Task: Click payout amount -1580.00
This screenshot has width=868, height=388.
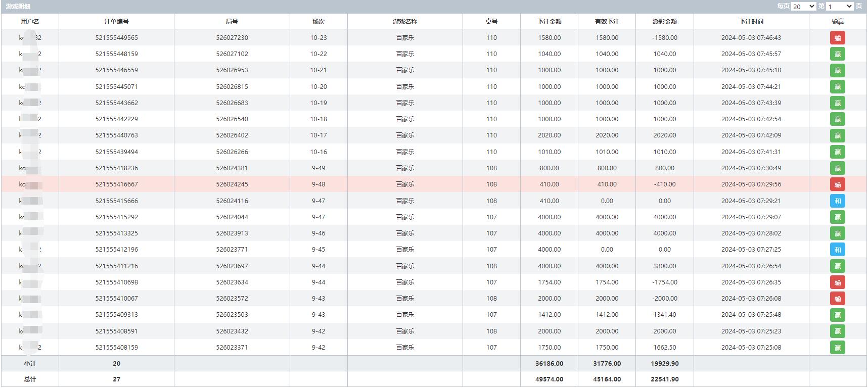Action: 664,38
